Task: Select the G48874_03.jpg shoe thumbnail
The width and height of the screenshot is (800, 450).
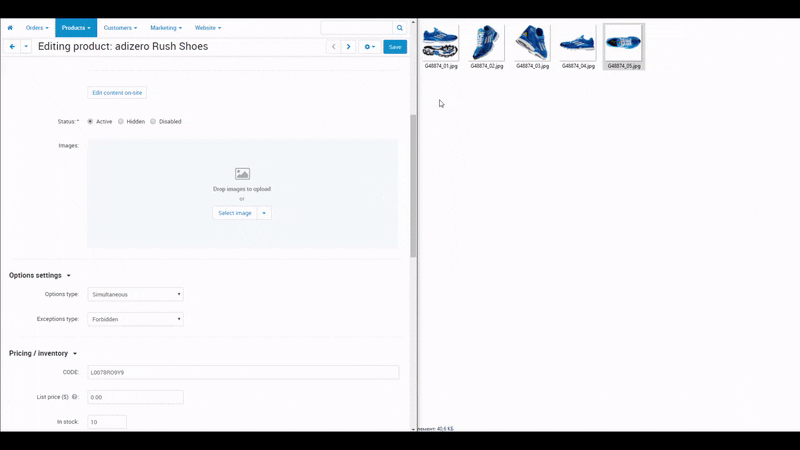Action: point(532,44)
